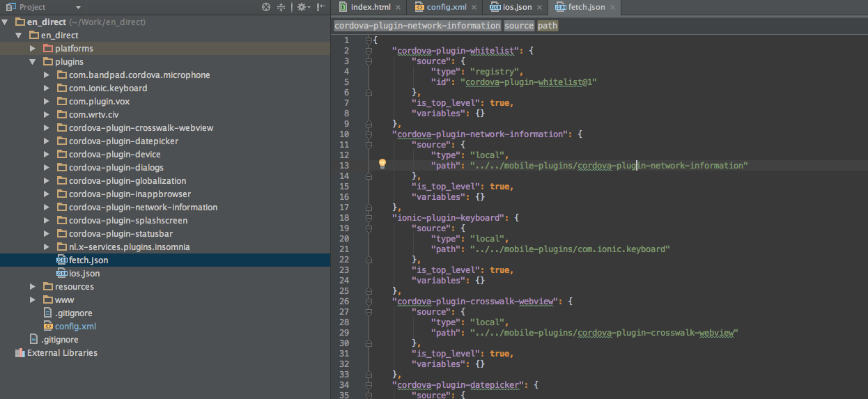
Task: Click the External Libraries bar-chart icon
Action: [x=20, y=353]
